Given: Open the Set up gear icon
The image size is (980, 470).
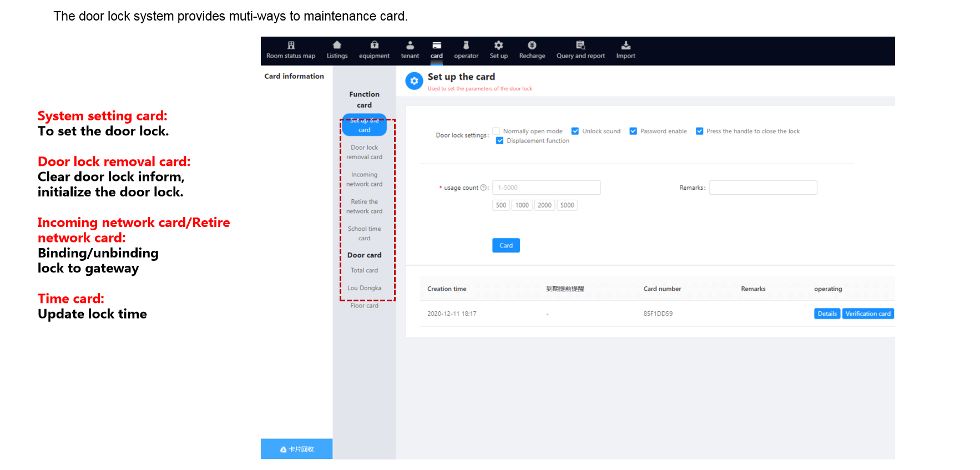Looking at the screenshot, I should (498, 46).
